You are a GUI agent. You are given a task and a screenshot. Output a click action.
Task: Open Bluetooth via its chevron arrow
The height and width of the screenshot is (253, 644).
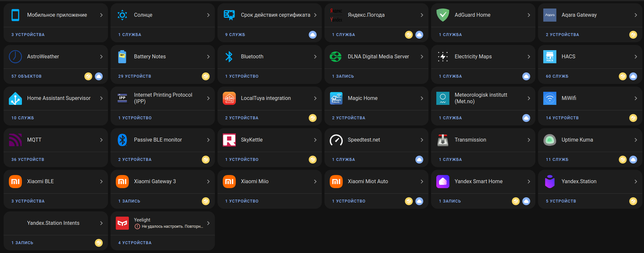pyautogui.click(x=315, y=56)
